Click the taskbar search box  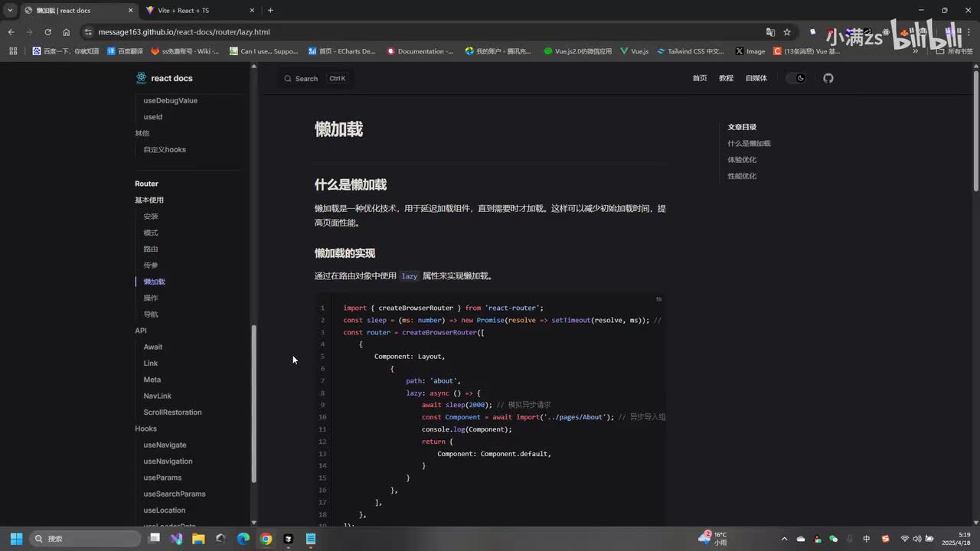tap(85, 539)
